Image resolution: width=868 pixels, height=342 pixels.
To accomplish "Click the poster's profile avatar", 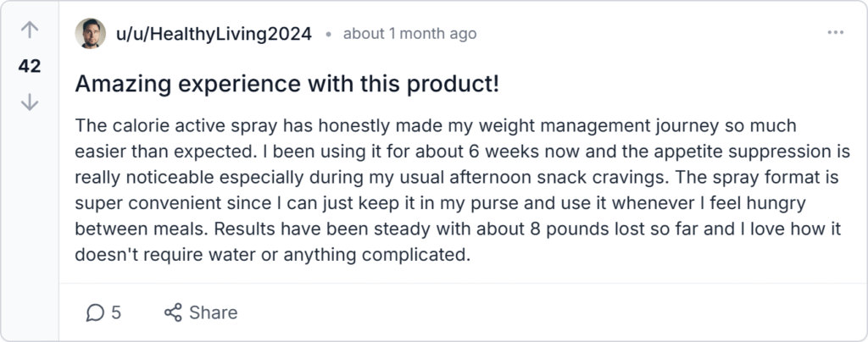I will point(90,34).
